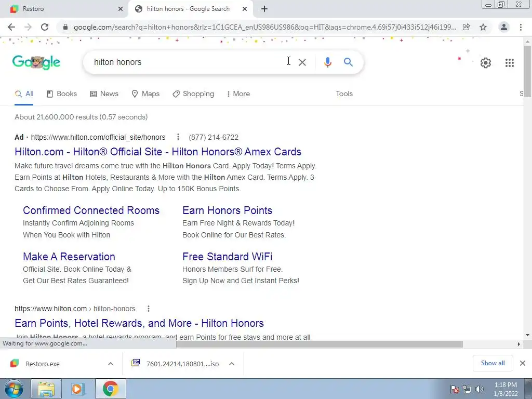Open the three-dot menu beside the hilton-honors result URL
532x399 pixels.
click(x=148, y=309)
